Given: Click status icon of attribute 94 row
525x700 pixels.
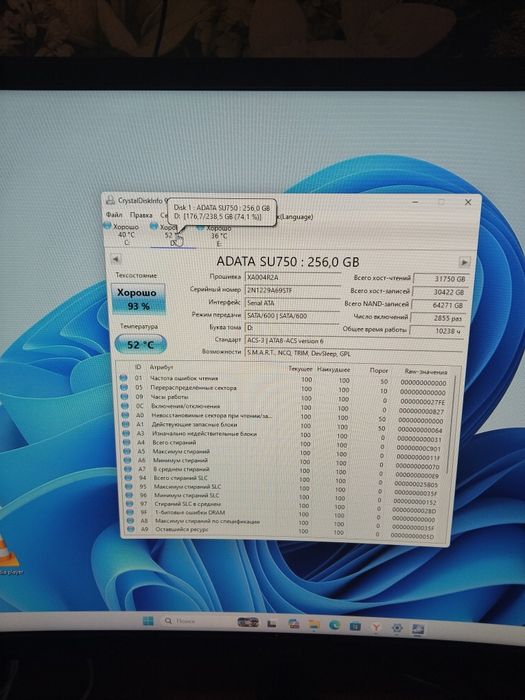Looking at the screenshot, I should click(x=129, y=478).
